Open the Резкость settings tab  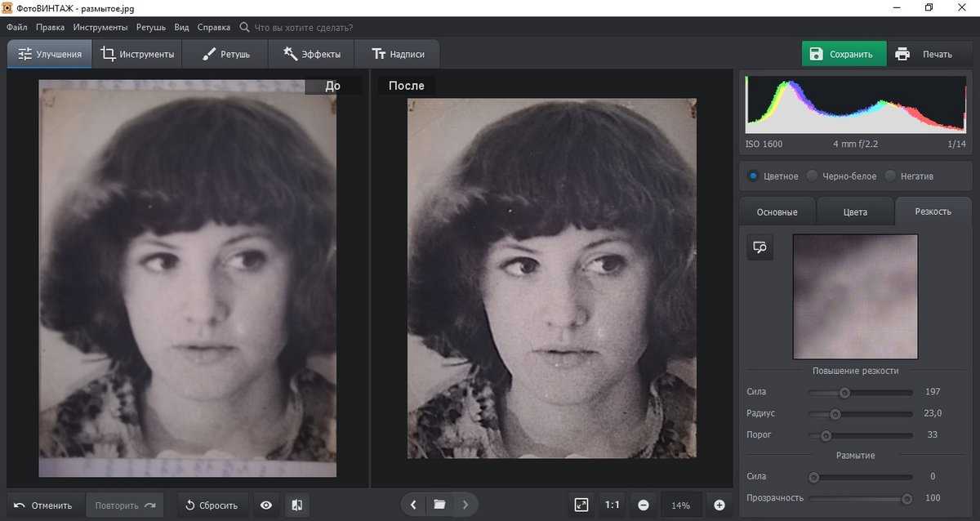click(x=933, y=212)
